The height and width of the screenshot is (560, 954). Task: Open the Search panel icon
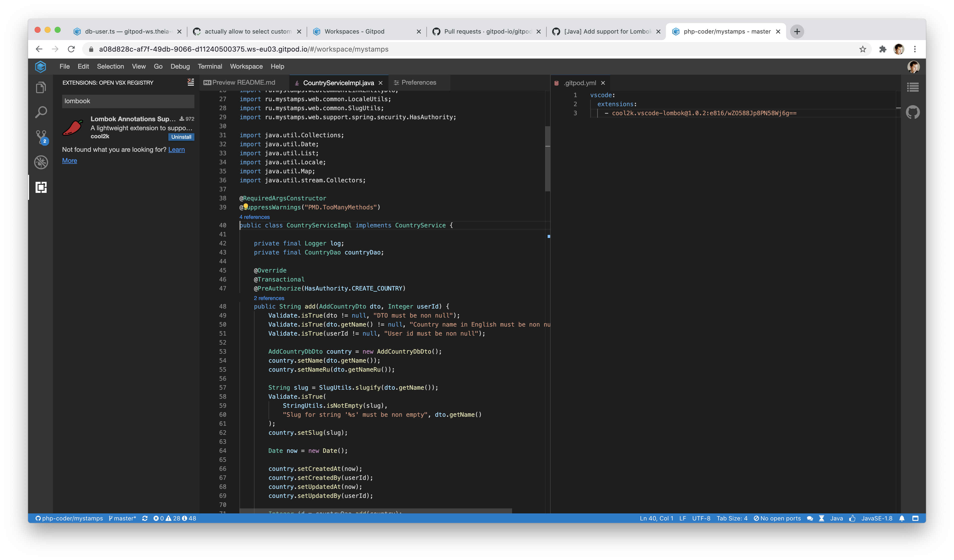41,112
